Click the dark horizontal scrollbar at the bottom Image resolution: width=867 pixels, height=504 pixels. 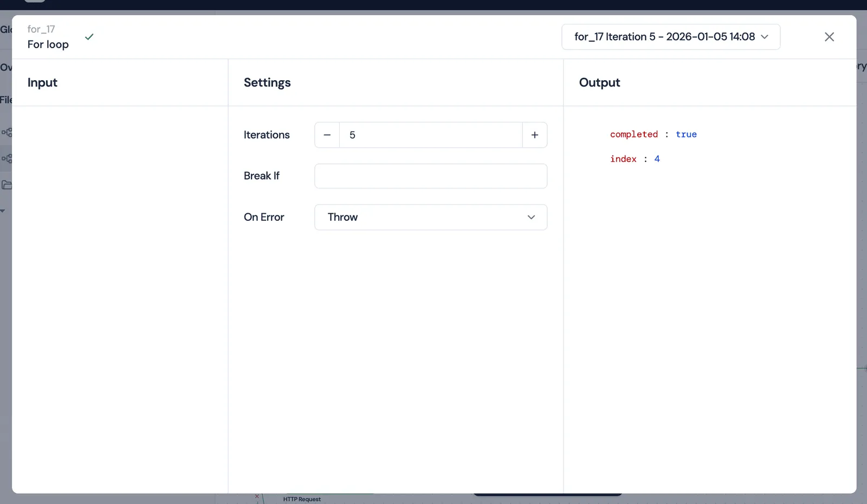[547, 493]
